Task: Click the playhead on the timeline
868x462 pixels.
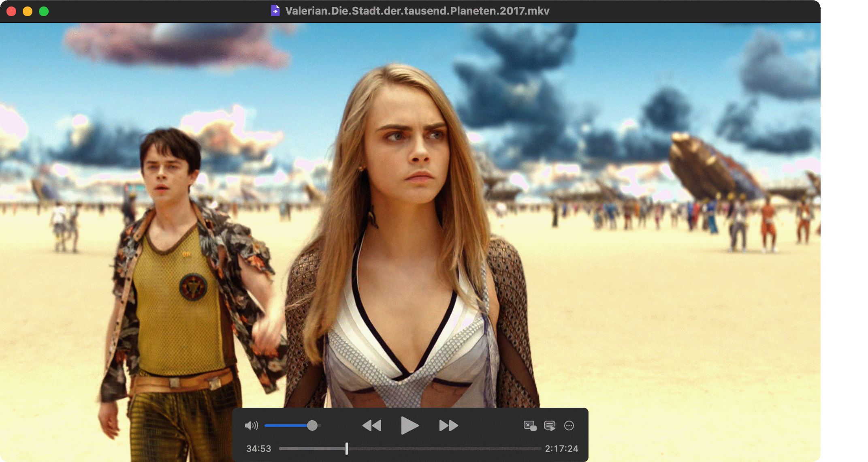Action: point(347,449)
